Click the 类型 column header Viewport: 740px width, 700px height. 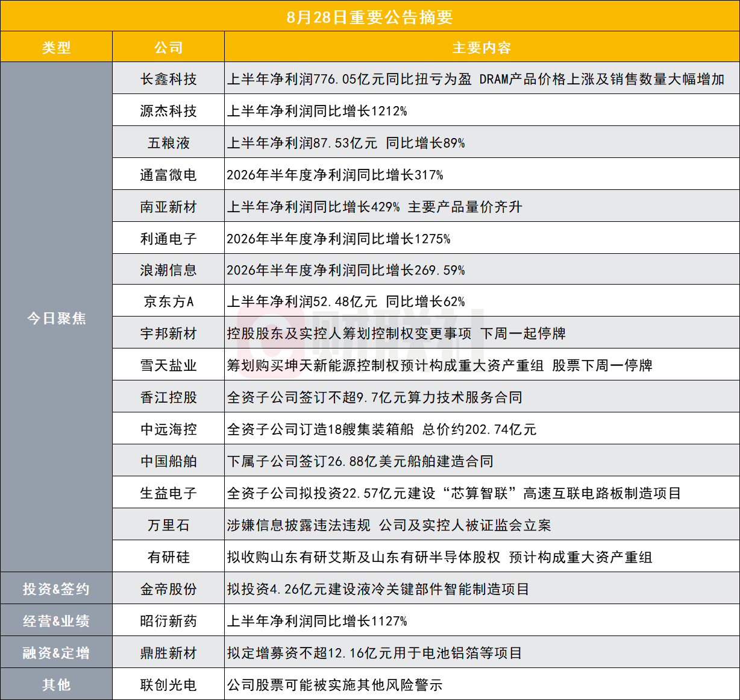point(57,48)
